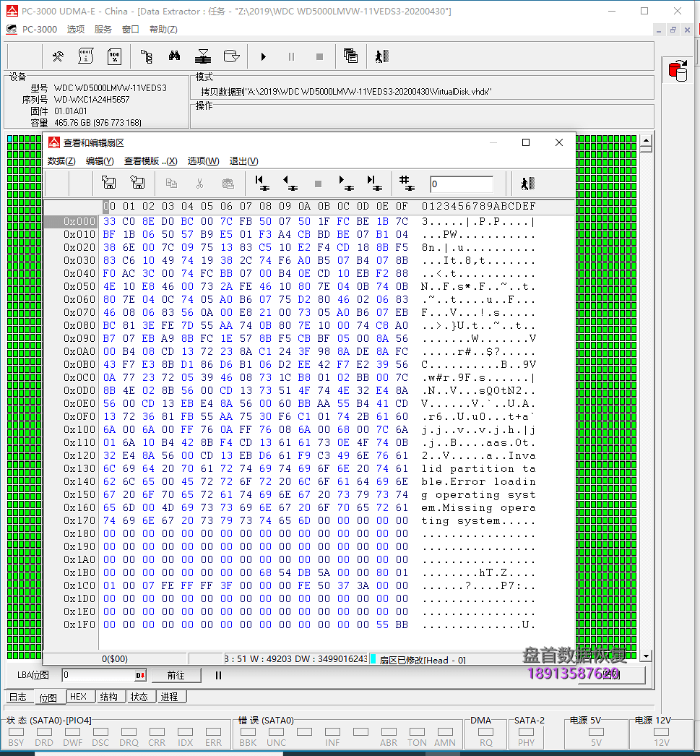The image size is (700, 756).
Task: Switch to the 状态 tab
Action: [139, 697]
